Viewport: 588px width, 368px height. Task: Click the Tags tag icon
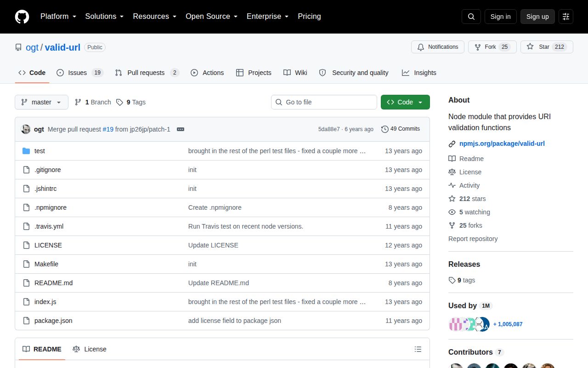click(119, 102)
